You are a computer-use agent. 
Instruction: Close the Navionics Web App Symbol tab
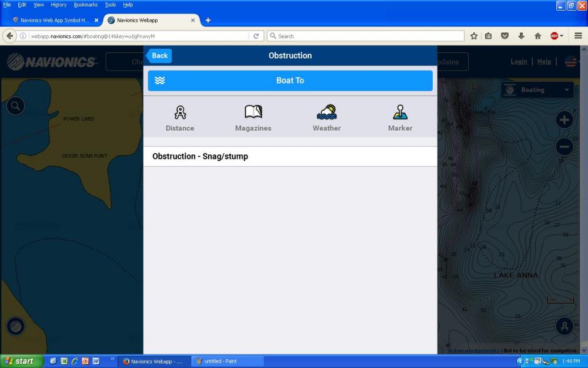[96, 20]
